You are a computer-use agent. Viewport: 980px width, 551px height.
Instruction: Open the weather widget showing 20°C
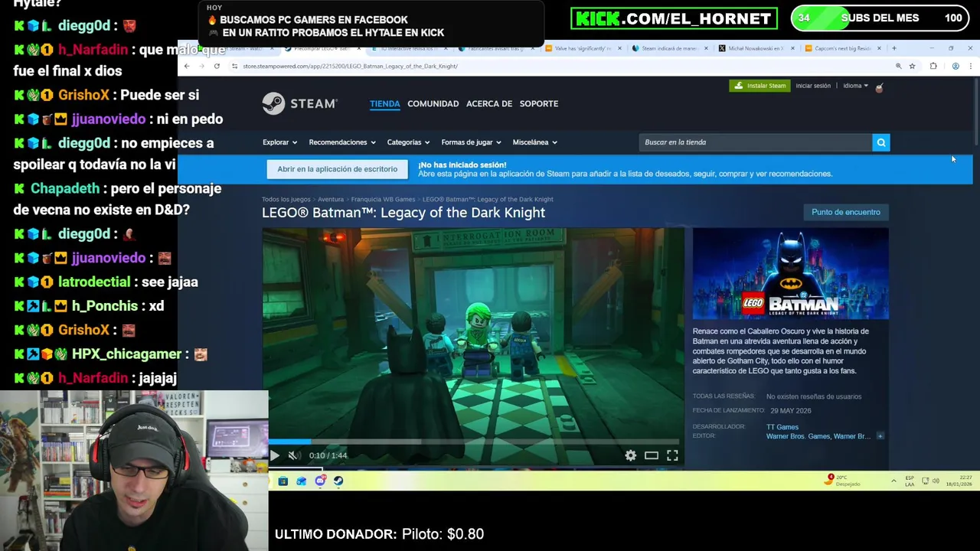843,481
